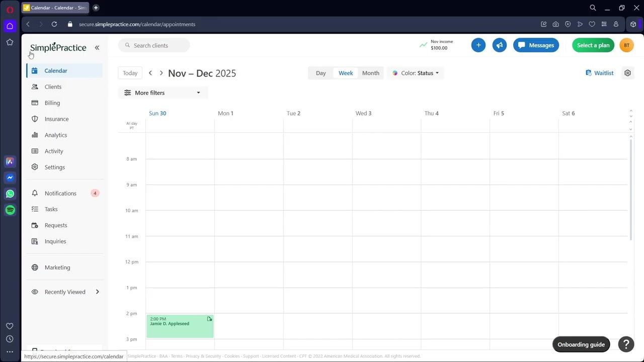Image resolution: width=644 pixels, height=362 pixels.
Task: Collapse the SimplePractice sidebar
Action: pos(97,48)
